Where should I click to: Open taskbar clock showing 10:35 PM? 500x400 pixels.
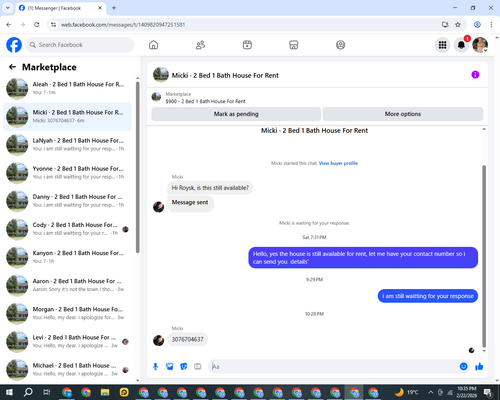(x=467, y=392)
